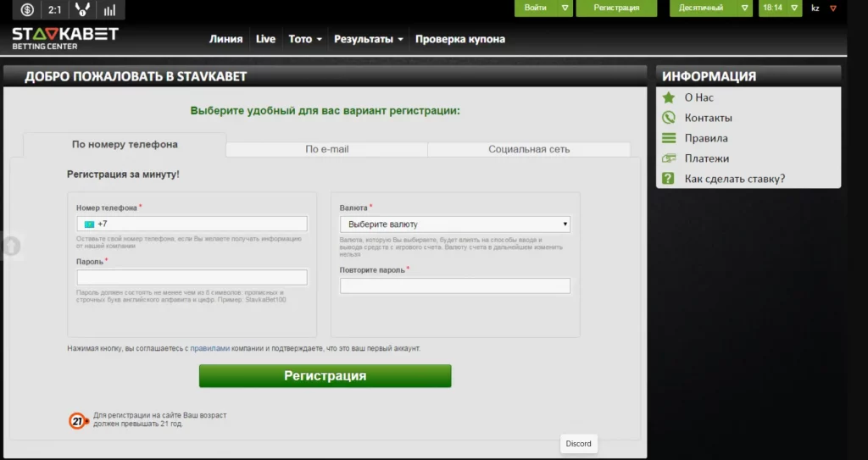Open the Десятичный odds format dropdown
868x460 pixels.
coord(711,8)
